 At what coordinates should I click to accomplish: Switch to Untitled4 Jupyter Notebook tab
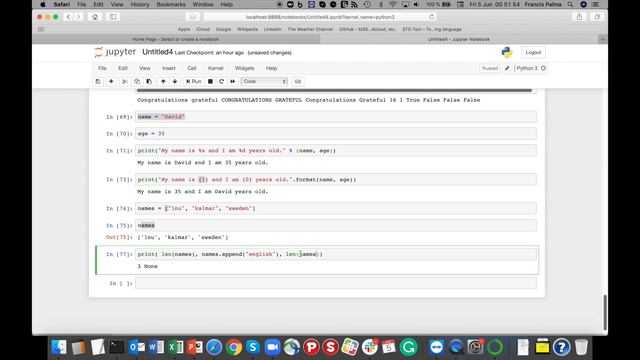[x=459, y=39]
